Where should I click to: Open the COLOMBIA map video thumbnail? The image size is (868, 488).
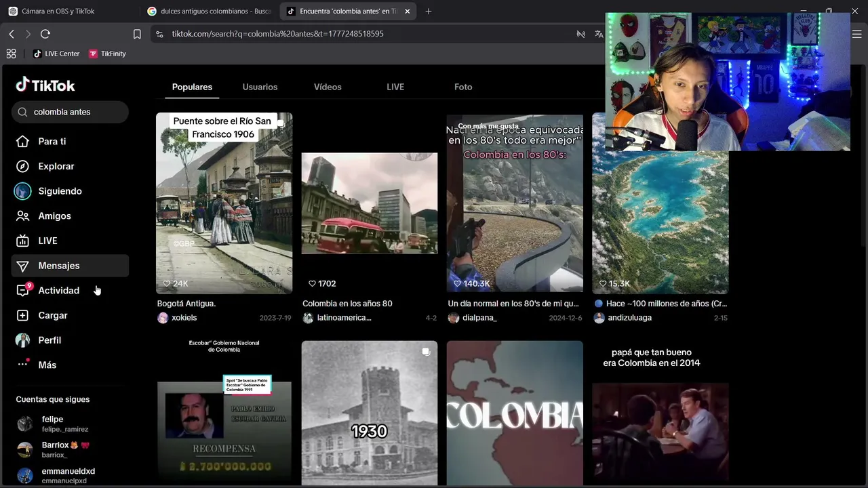(x=515, y=413)
